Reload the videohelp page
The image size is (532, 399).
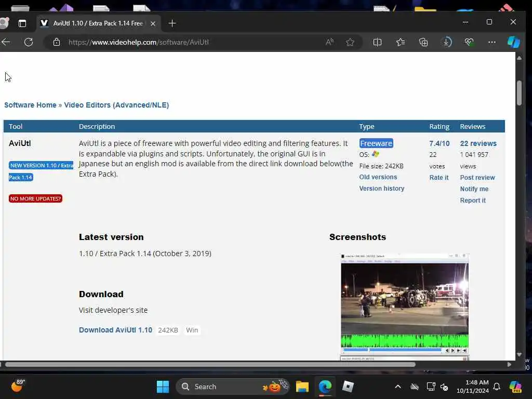click(x=29, y=42)
